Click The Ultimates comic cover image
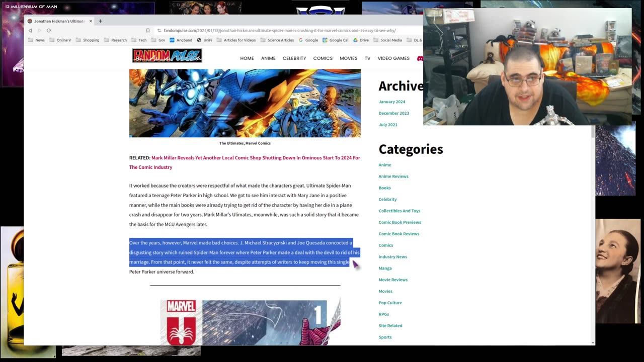 [x=245, y=103]
